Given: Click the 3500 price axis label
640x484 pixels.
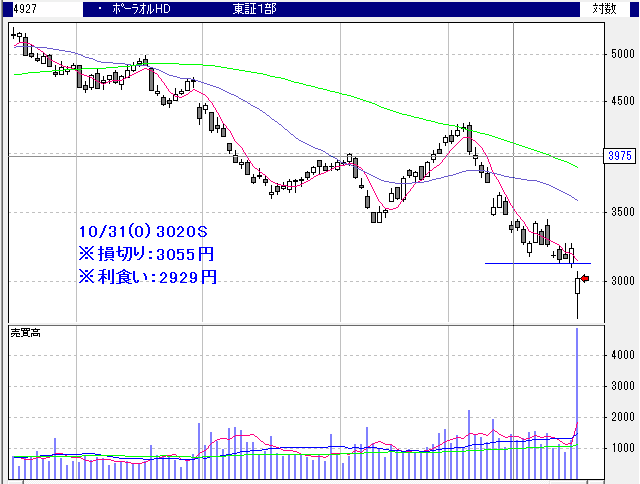Looking at the screenshot, I should point(622,212).
